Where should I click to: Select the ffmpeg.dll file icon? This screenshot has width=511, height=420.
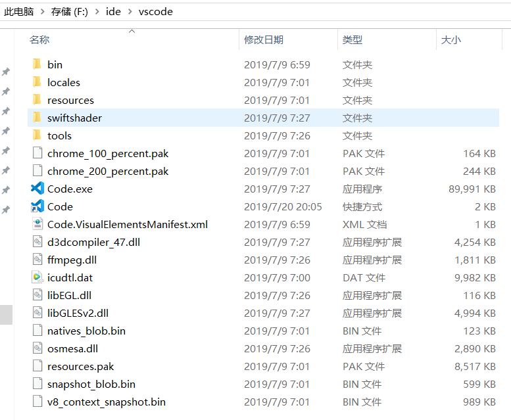click(37, 259)
